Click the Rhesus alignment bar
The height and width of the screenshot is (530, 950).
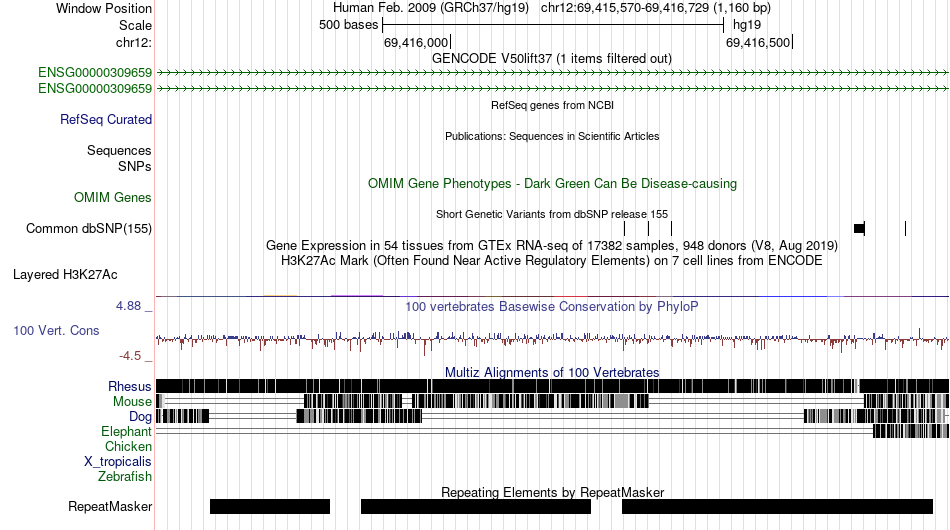tap(552, 386)
